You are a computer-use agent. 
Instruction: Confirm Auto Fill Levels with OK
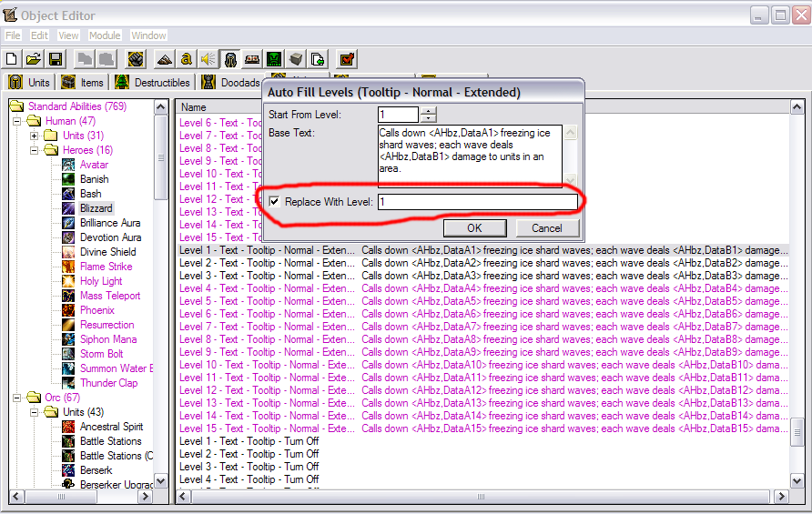pyautogui.click(x=475, y=228)
